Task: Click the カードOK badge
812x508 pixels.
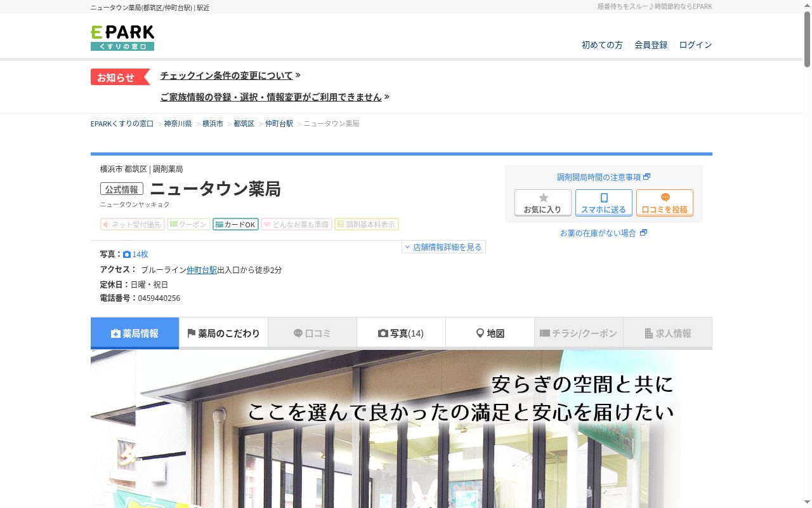Action: 235,224
